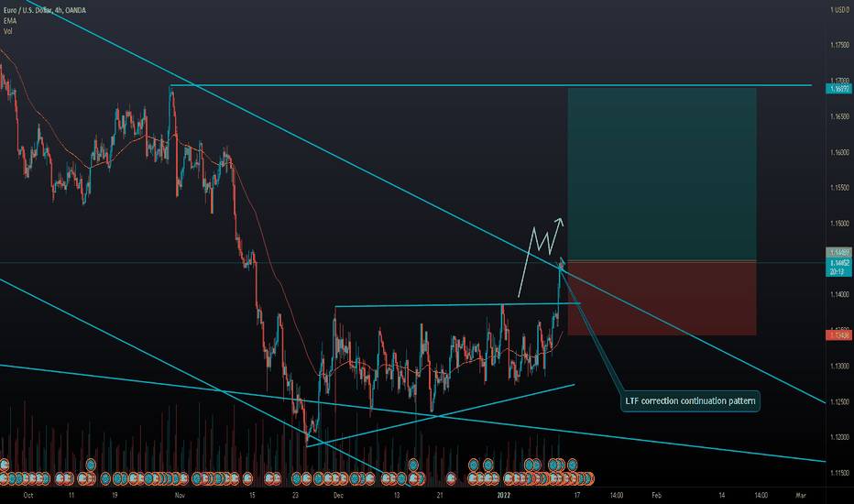
Task: Click the 19 date label on time axis
Action: click(x=115, y=495)
